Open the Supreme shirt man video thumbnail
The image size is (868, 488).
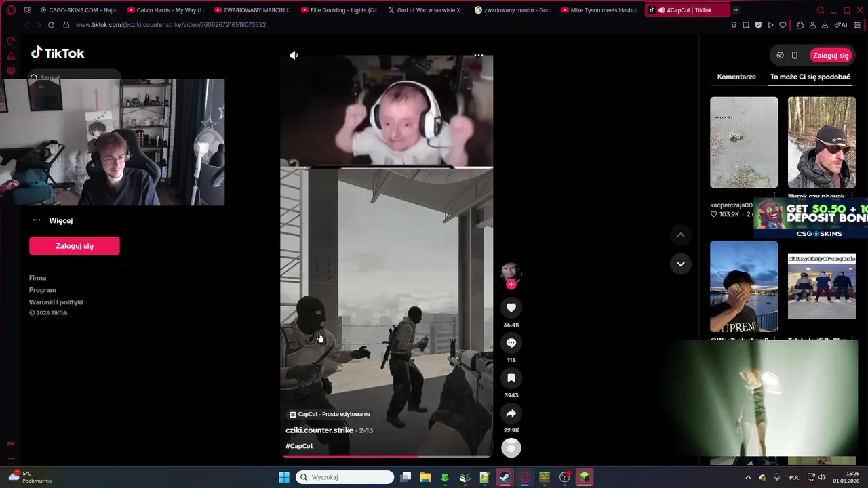pyautogui.click(x=744, y=287)
